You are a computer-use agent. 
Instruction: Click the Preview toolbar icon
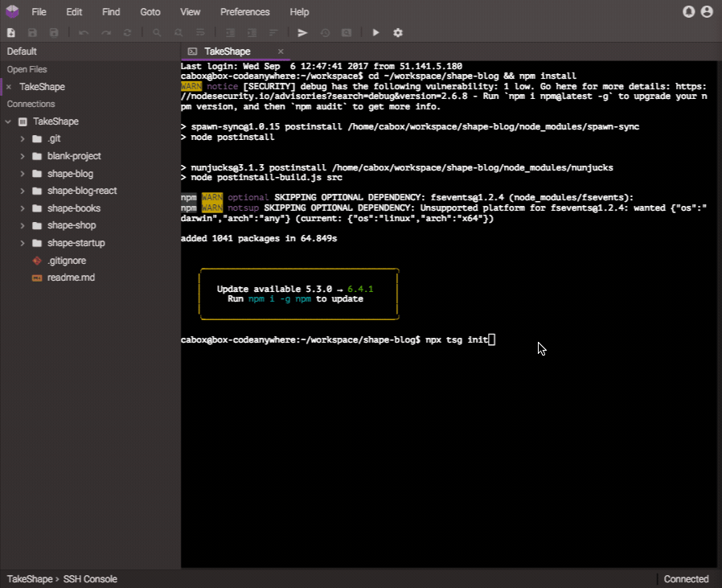347,33
